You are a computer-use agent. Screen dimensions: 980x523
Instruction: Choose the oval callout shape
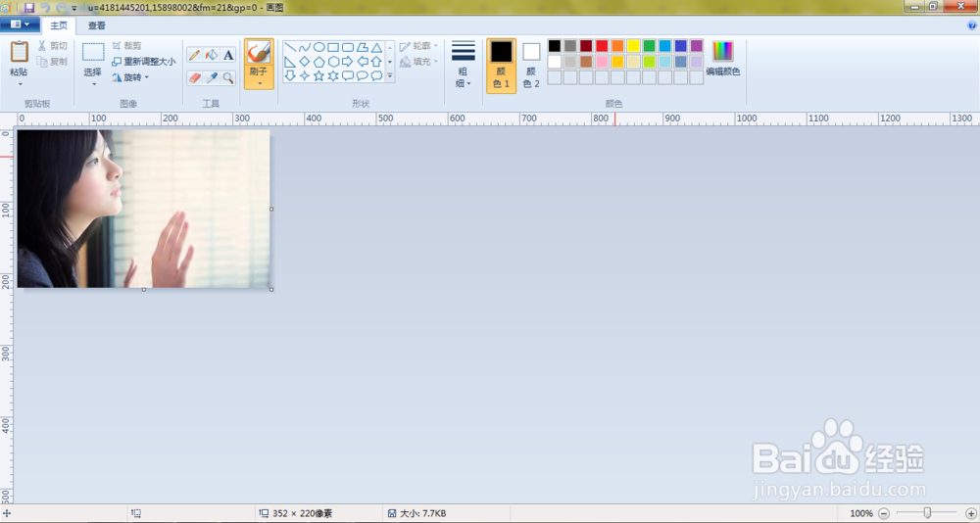[362, 75]
